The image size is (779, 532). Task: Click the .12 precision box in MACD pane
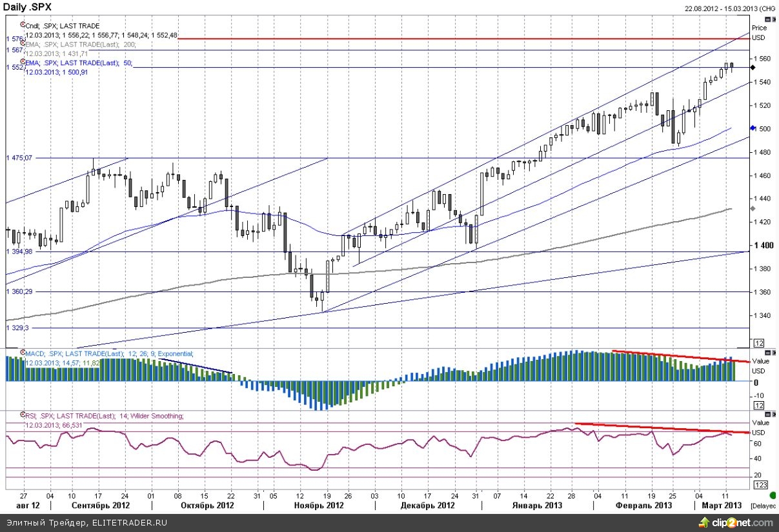(759, 405)
